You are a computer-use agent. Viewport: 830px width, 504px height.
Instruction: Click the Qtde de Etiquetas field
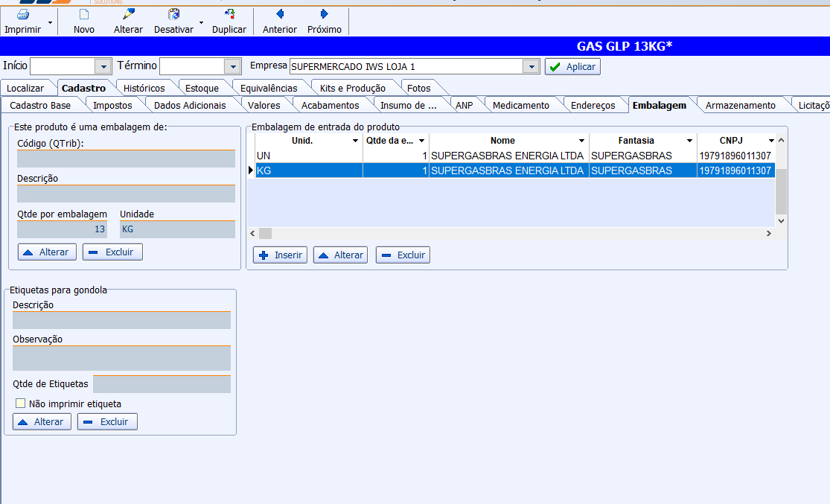click(x=162, y=384)
